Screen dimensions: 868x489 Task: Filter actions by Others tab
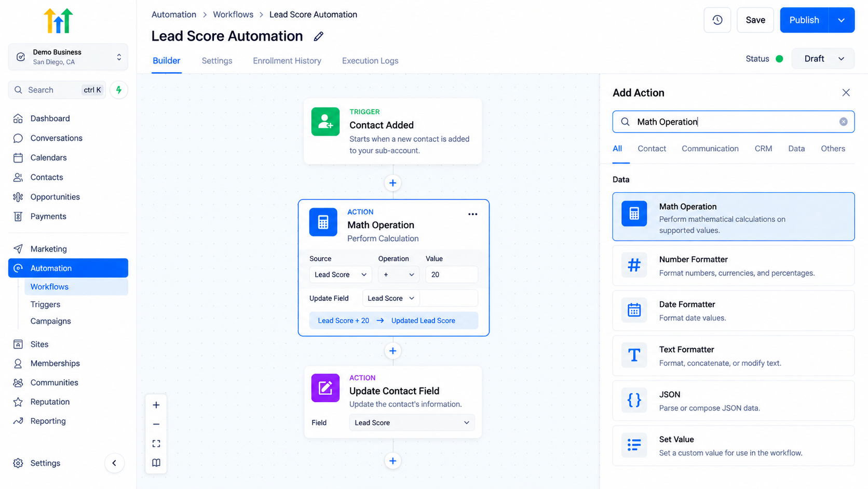833,149
